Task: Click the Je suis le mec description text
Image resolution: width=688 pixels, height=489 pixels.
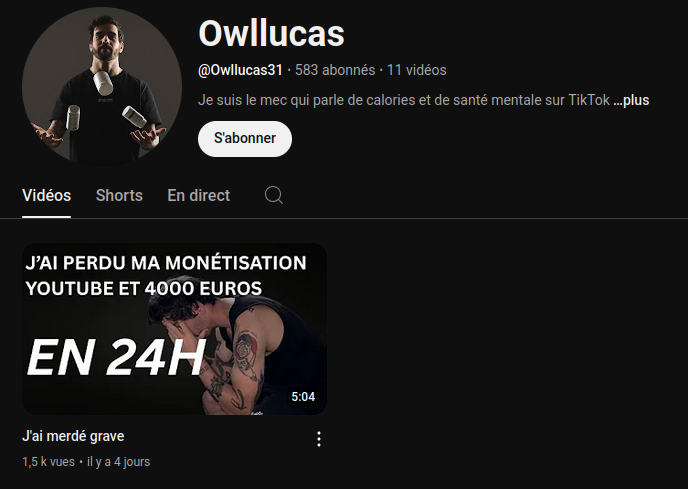Action: 404,100
